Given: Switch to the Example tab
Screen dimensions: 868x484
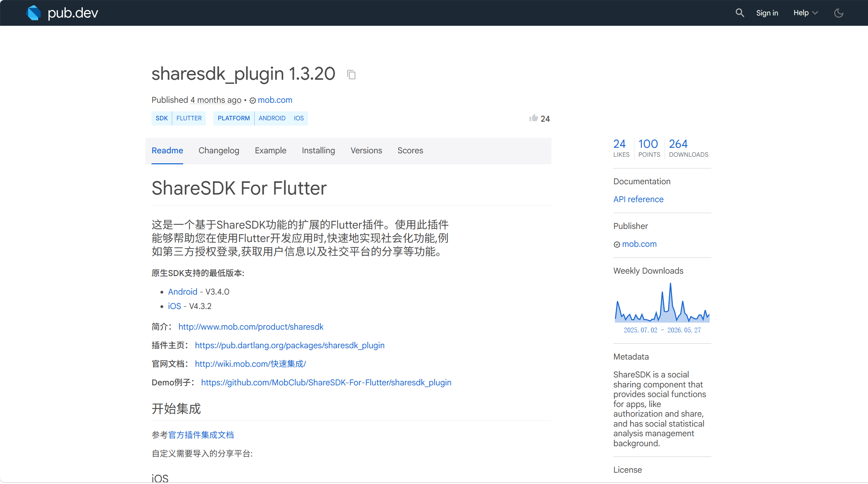Looking at the screenshot, I should pos(270,151).
